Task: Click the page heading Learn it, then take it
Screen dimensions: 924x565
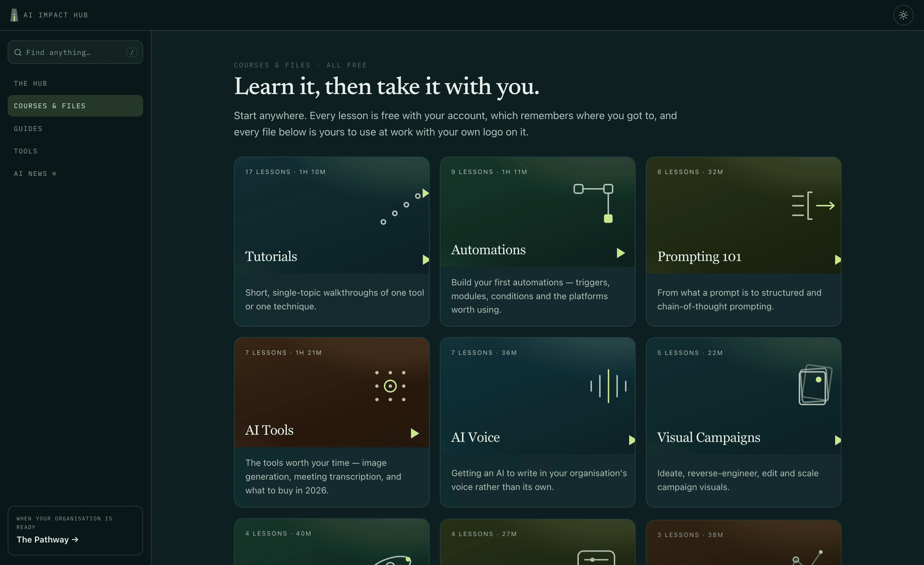Action: [387, 87]
